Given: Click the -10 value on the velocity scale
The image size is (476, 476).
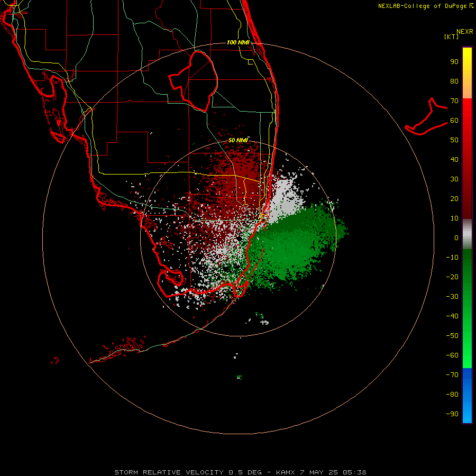Looking at the screenshot, I should (x=452, y=258).
